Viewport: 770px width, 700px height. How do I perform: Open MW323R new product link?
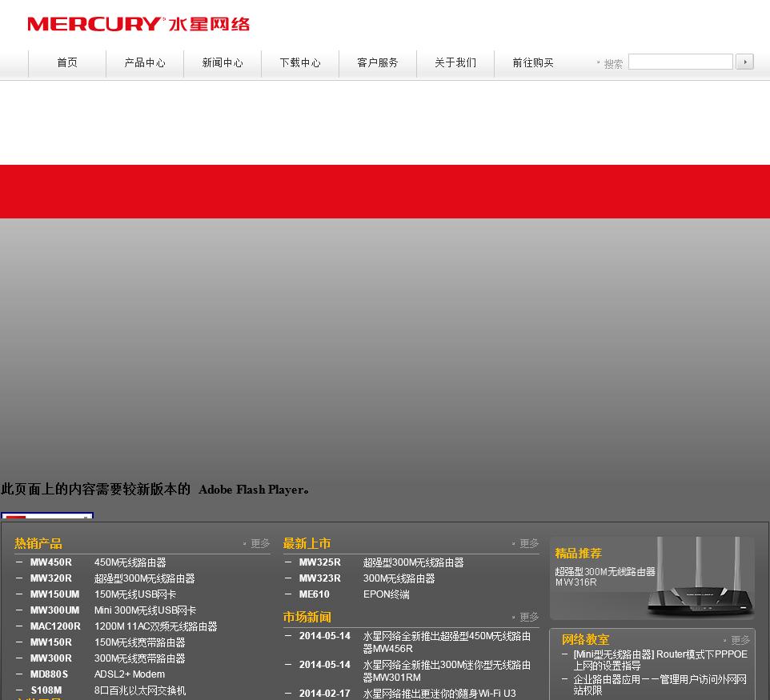[320, 578]
